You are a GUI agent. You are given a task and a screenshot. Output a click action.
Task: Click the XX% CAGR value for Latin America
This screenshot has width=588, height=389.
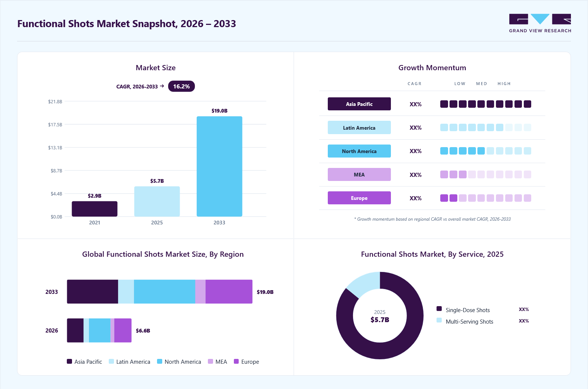point(415,128)
